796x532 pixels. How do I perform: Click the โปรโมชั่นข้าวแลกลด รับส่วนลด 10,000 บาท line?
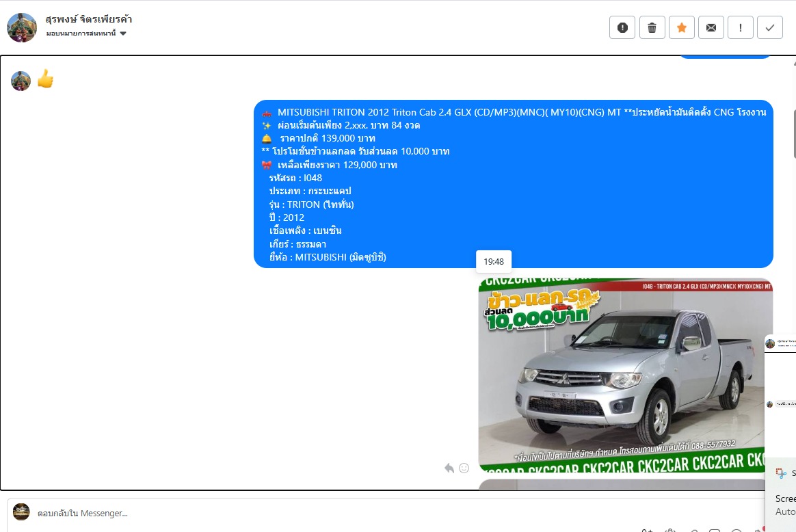[x=356, y=151]
